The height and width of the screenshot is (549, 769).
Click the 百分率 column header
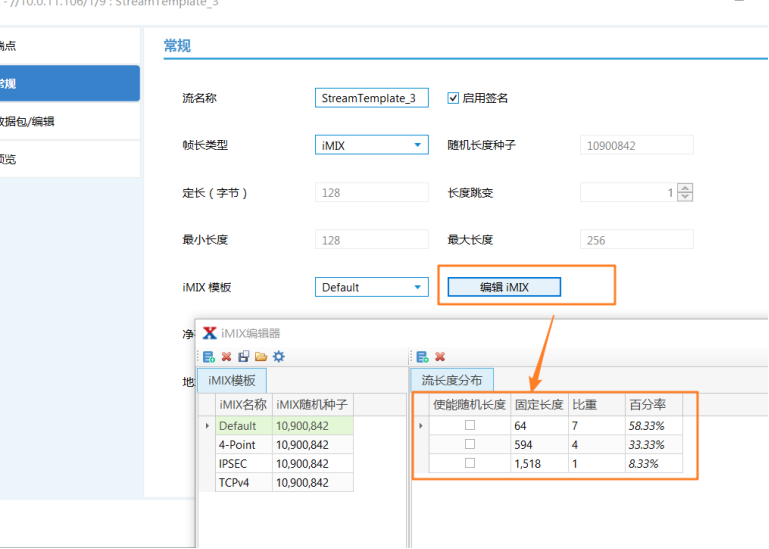(654, 405)
